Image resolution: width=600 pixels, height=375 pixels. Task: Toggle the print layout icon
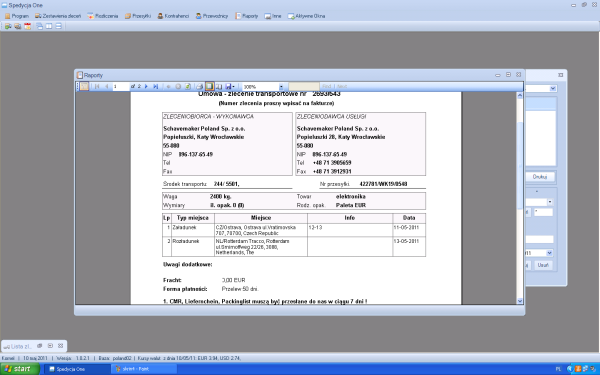pyautogui.click(x=209, y=86)
